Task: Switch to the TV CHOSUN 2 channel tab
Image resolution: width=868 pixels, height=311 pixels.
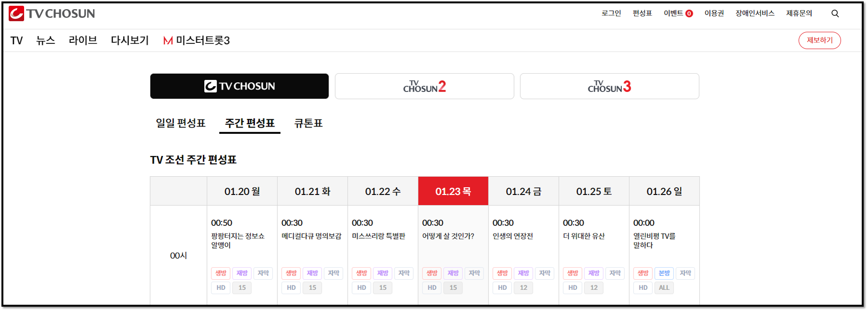Action: tap(424, 86)
